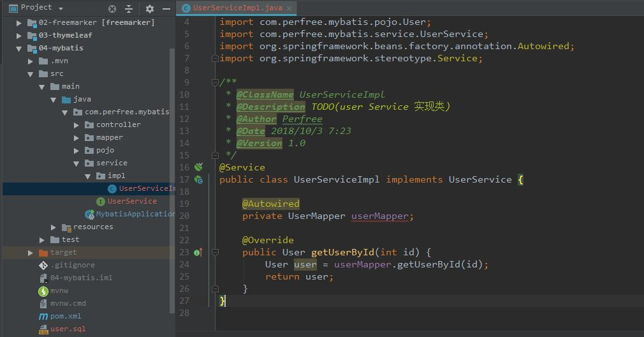The width and height of the screenshot is (644, 337).
Task: Click the 02-freemarker module folder icon
Action: 32,23
